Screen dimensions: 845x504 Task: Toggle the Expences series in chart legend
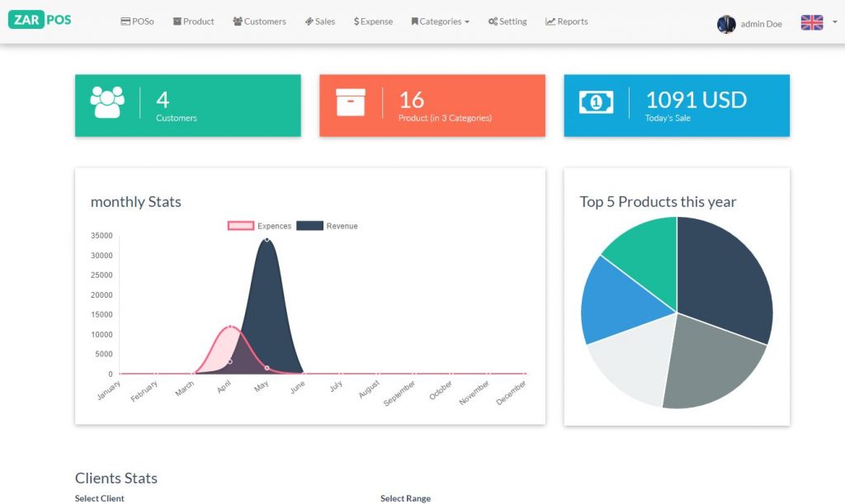[260, 226]
